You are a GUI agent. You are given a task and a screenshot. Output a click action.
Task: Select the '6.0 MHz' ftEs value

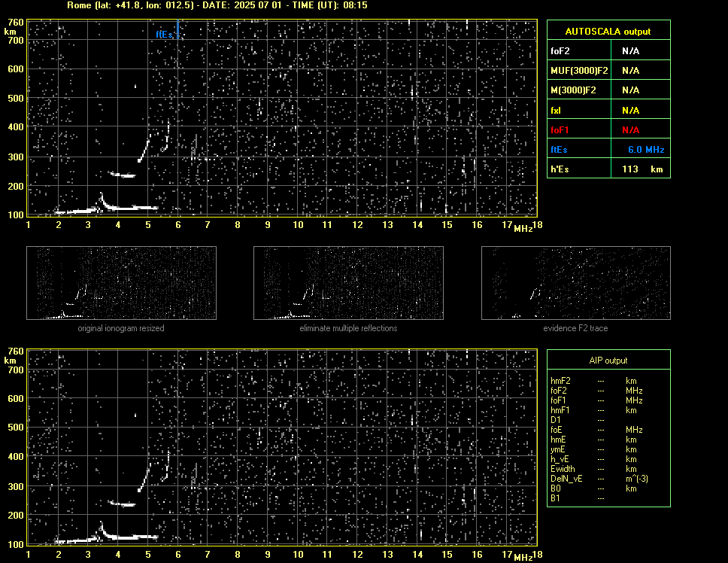pos(646,150)
